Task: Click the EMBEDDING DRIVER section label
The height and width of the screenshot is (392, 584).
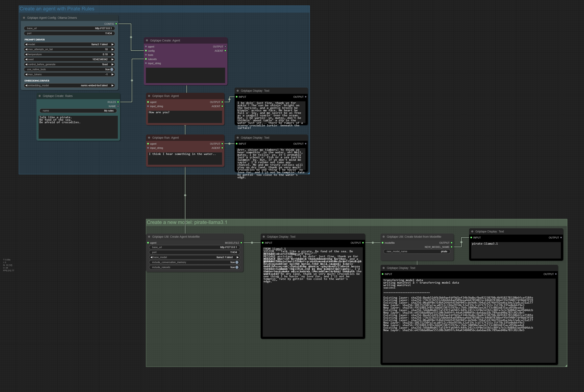Action: tap(37, 81)
